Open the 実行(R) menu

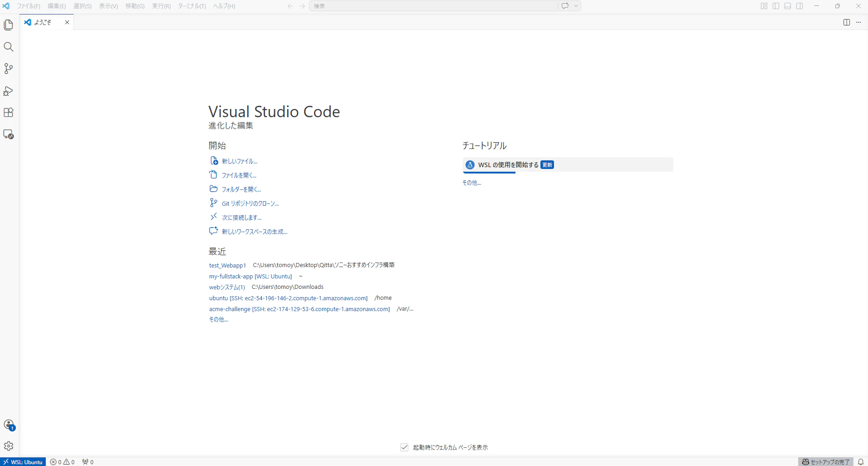tap(162, 6)
